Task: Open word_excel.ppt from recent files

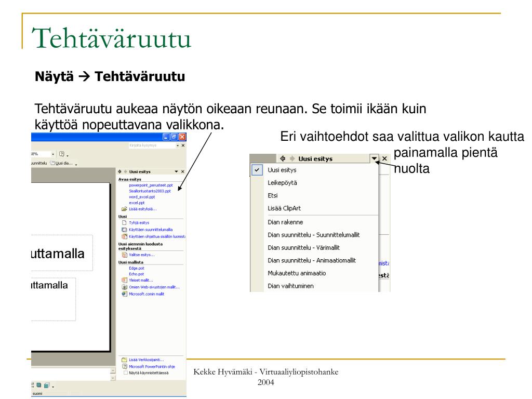Action: click(142, 197)
